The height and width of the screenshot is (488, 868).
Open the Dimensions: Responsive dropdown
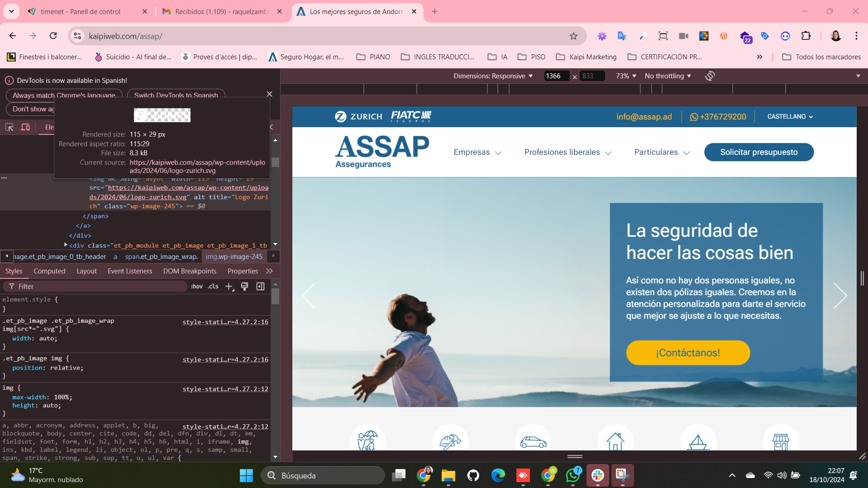493,76
